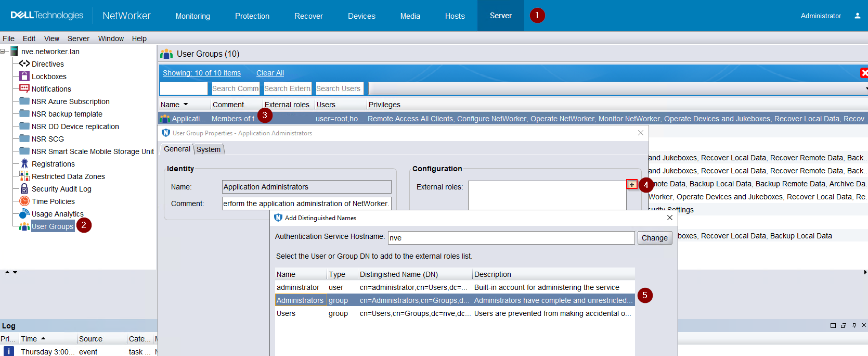Open the Notifications tree icon
The height and width of the screenshot is (356, 868).
coord(24,88)
